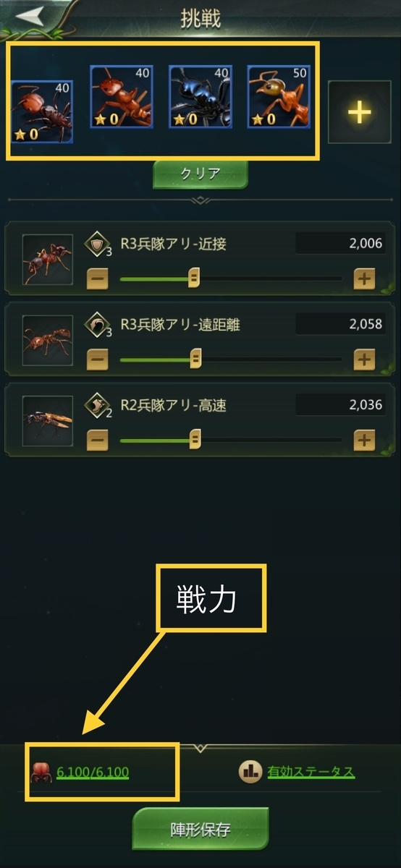This screenshot has width=401, height=868.
Task: Open the R2 high-speed ant portrait
Action: [x=48, y=421]
